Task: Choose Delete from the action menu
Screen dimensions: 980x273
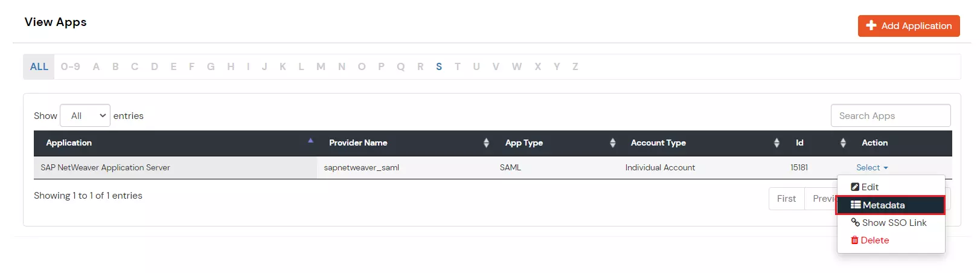Action: click(891, 240)
